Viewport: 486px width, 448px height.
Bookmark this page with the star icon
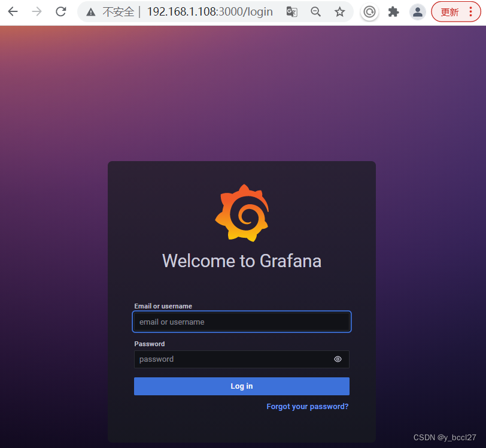(340, 12)
